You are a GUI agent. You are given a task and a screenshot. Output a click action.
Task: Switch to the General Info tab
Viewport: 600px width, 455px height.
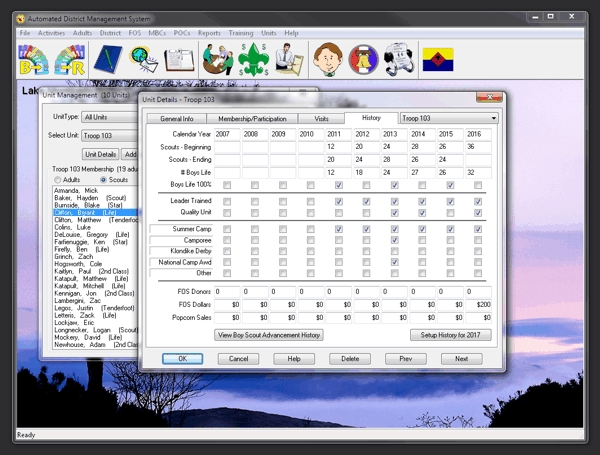[176, 119]
